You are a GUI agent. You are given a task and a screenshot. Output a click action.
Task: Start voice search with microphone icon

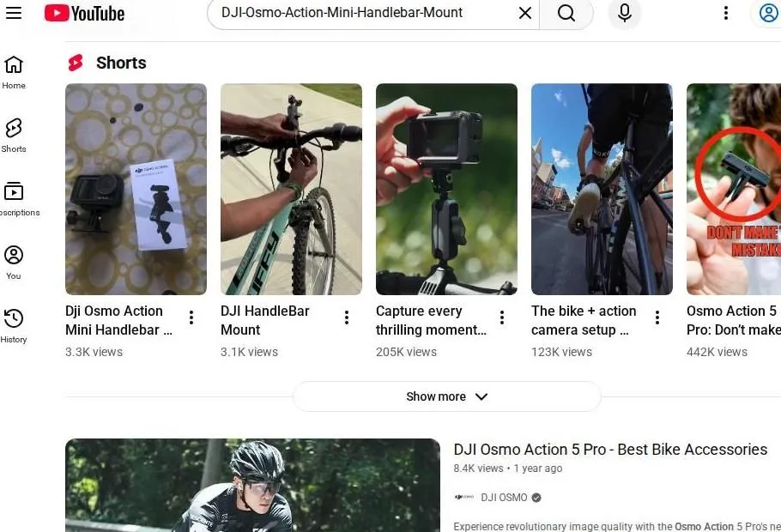[x=625, y=13]
